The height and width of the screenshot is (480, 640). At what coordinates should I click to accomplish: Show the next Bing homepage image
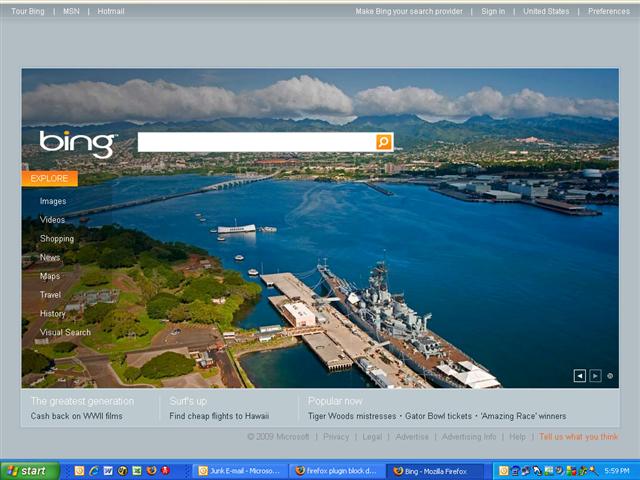[596, 376]
